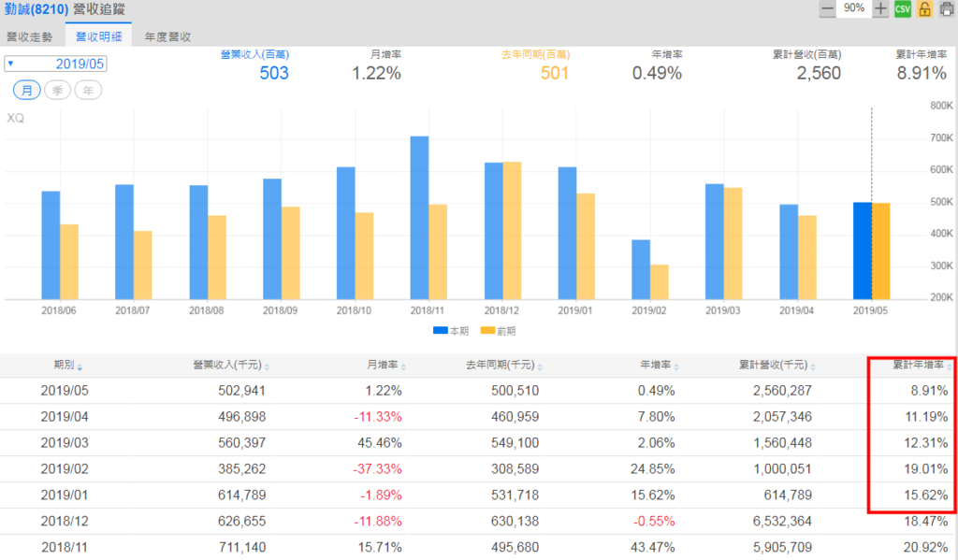
Task: Click the 11.19% cumulative yearly growth cell
Action: click(926, 417)
